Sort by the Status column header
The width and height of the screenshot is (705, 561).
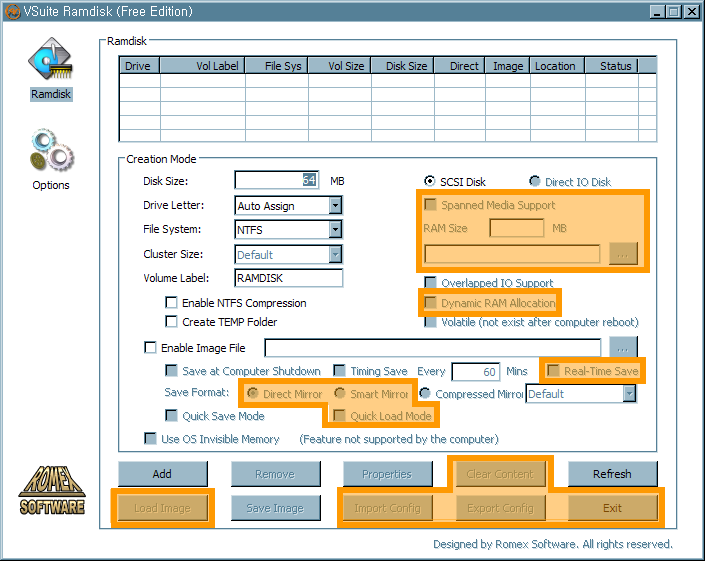[612, 66]
